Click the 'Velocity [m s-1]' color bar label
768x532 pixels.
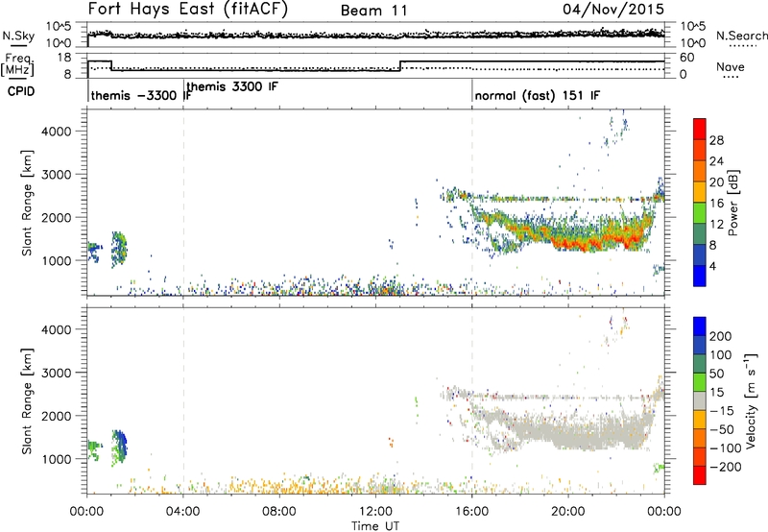coord(751,400)
